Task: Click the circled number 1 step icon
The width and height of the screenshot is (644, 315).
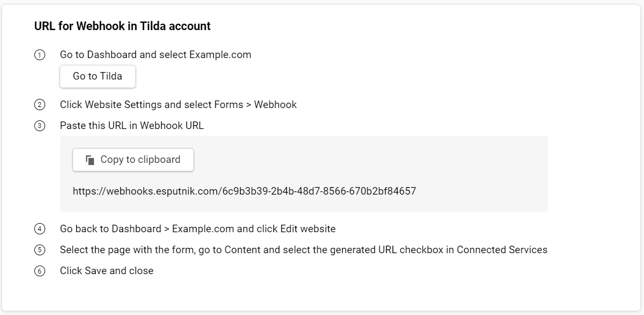Action: click(x=39, y=55)
